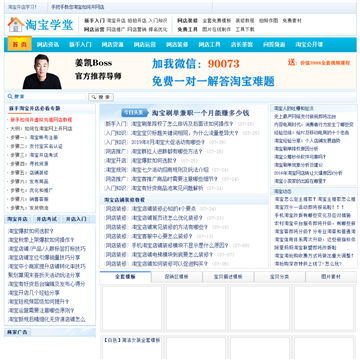
Task: Click the 淘宝学堂 house logo icon
Action: [15, 25]
